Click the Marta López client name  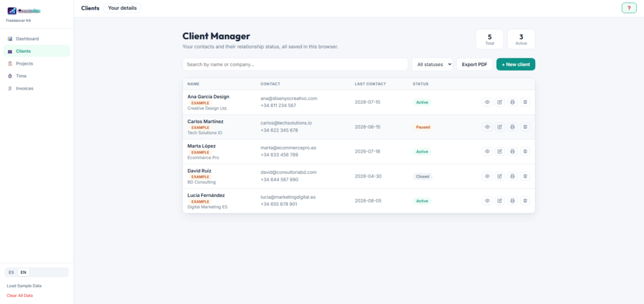(x=202, y=146)
